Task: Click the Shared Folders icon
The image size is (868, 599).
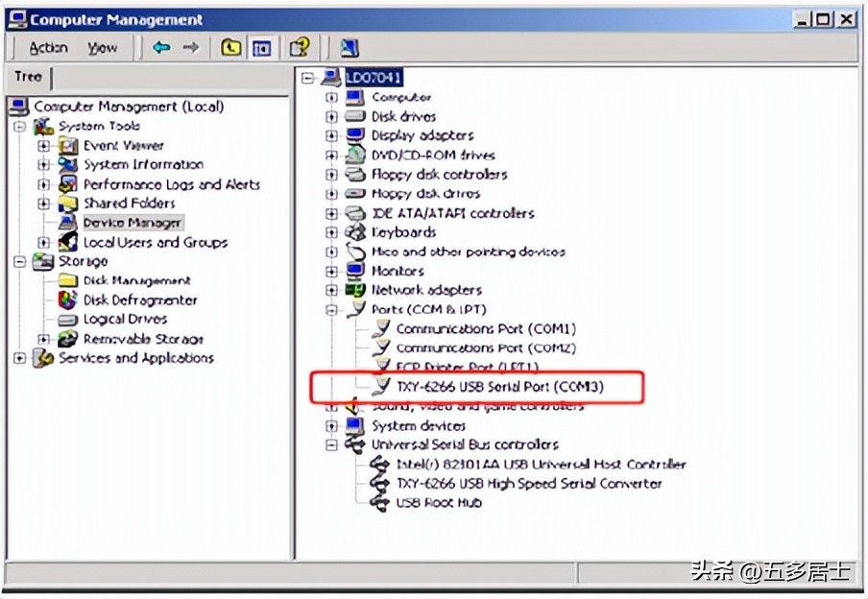Action: [x=68, y=204]
